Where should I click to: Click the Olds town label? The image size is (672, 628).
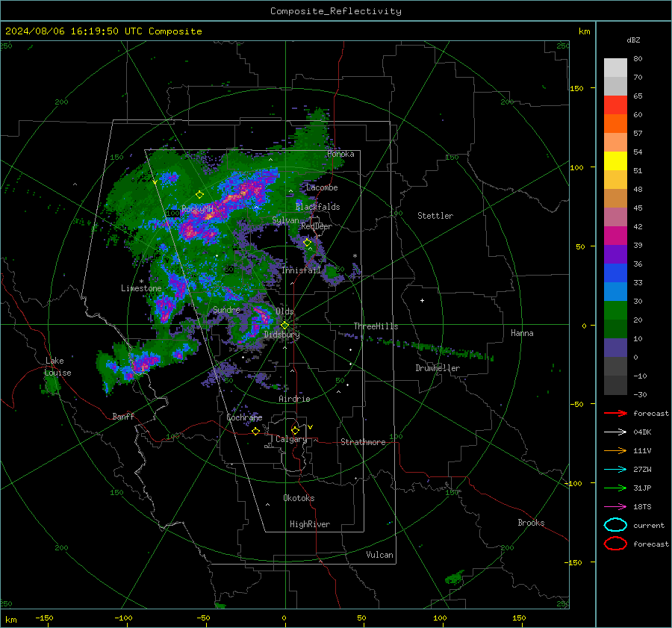point(284,311)
